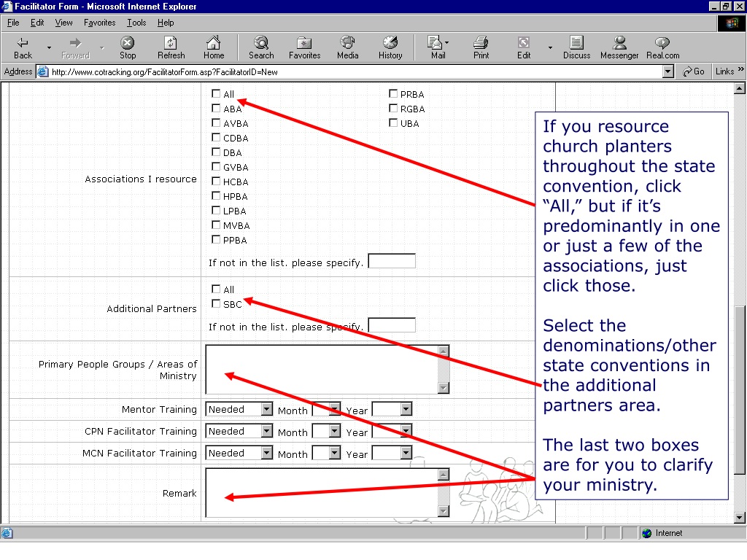Screen dimensions: 747x560
Task: Open CPN Facilitator Training Month dropdown
Action: click(x=326, y=431)
